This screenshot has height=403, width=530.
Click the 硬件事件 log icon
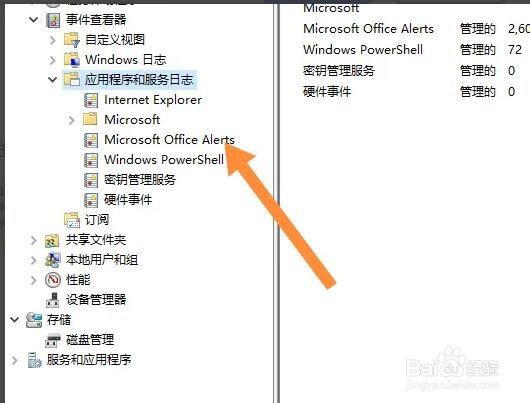click(x=91, y=200)
